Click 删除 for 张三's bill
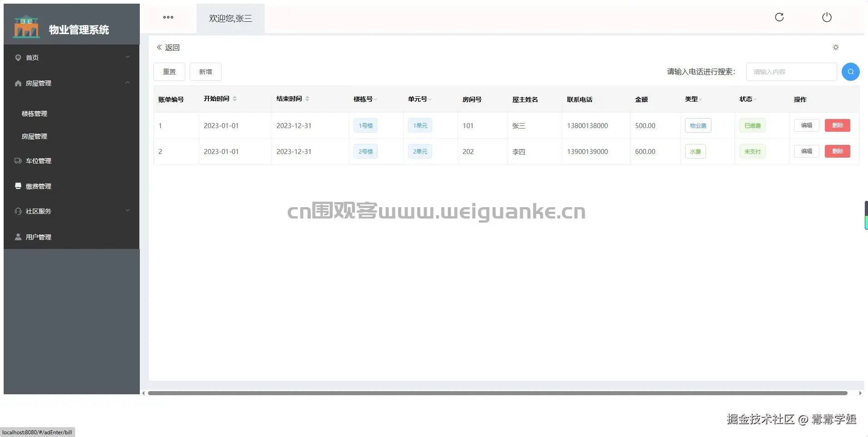868x437 pixels. [x=838, y=125]
